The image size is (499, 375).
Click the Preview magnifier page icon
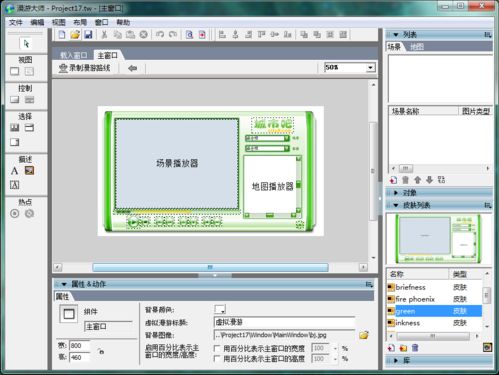[189, 34]
